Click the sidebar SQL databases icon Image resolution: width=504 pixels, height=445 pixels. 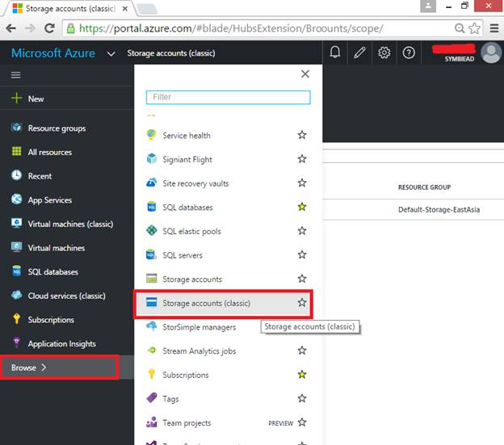[16, 271]
